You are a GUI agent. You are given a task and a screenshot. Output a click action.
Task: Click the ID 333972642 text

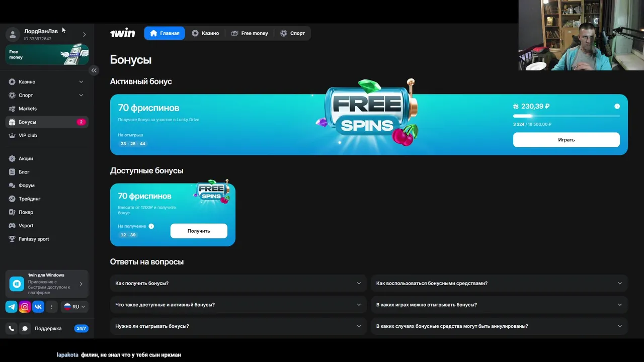click(38, 39)
